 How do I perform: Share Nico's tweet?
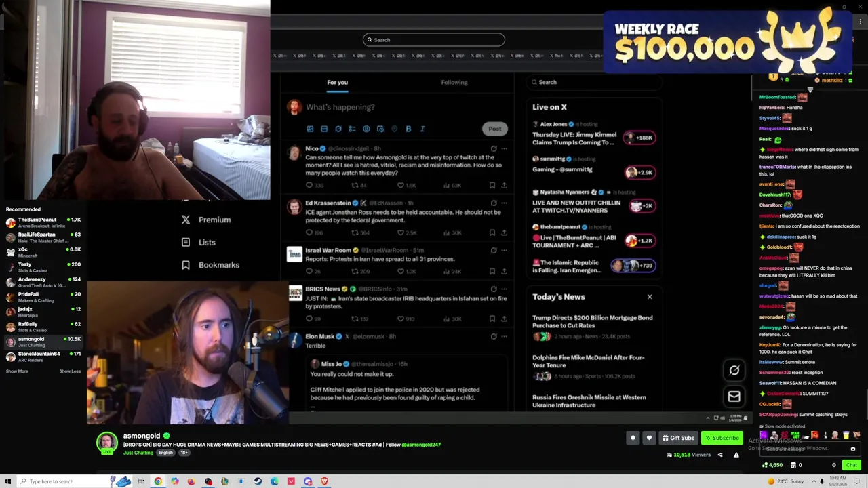pos(504,185)
